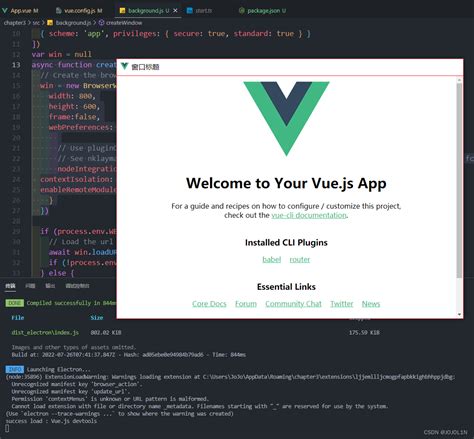This screenshot has width=474, height=439.
Task: Click the '} else {' code line
Action: click(x=57, y=273)
